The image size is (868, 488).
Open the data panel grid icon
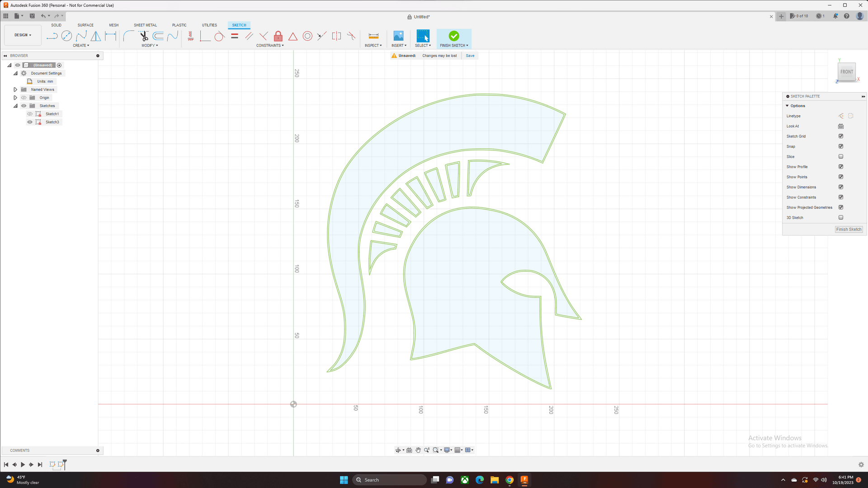[6, 16]
